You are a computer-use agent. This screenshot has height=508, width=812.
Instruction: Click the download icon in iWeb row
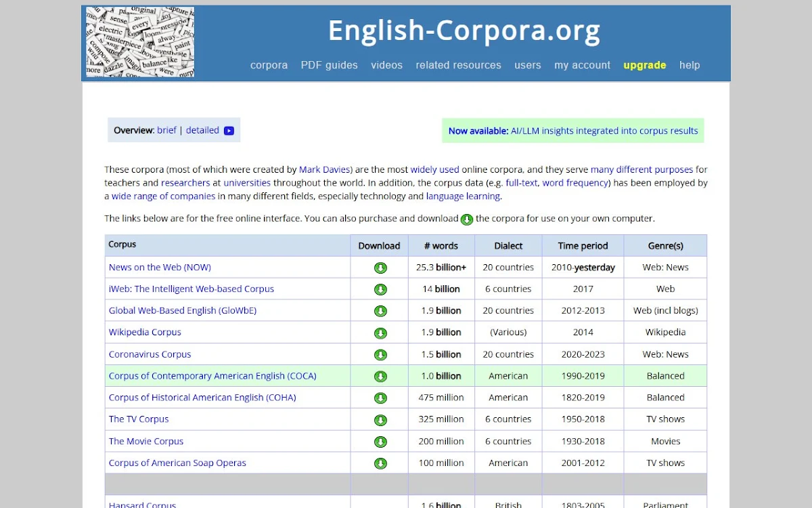[x=380, y=289]
